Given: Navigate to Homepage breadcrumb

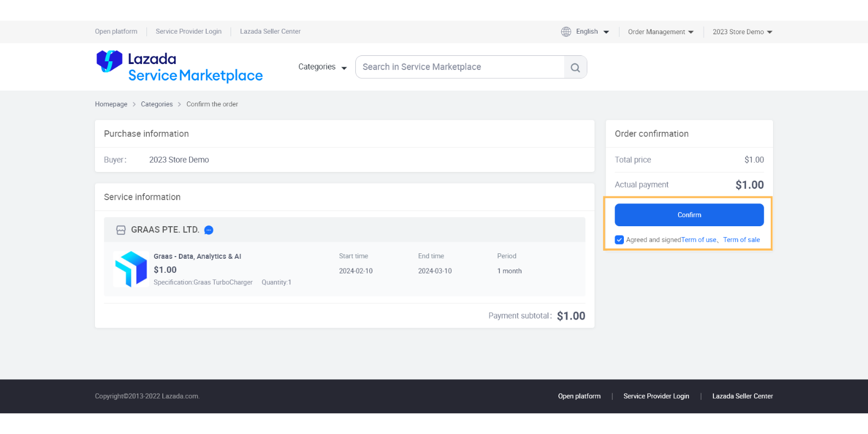Looking at the screenshot, I should click(111, 104).
